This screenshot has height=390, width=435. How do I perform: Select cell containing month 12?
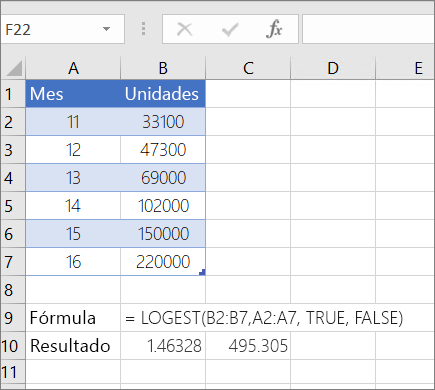[x=73, y=150]
